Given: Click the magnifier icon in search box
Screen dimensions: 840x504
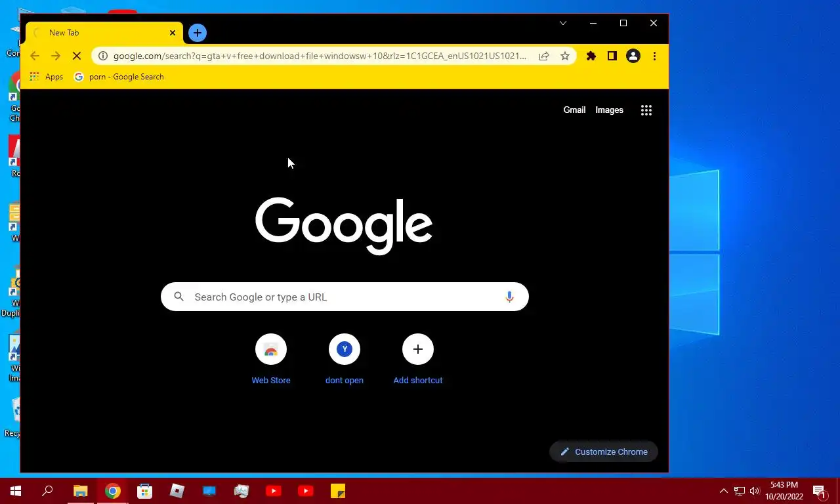Looking at the screenshot, I should (178, 297).
